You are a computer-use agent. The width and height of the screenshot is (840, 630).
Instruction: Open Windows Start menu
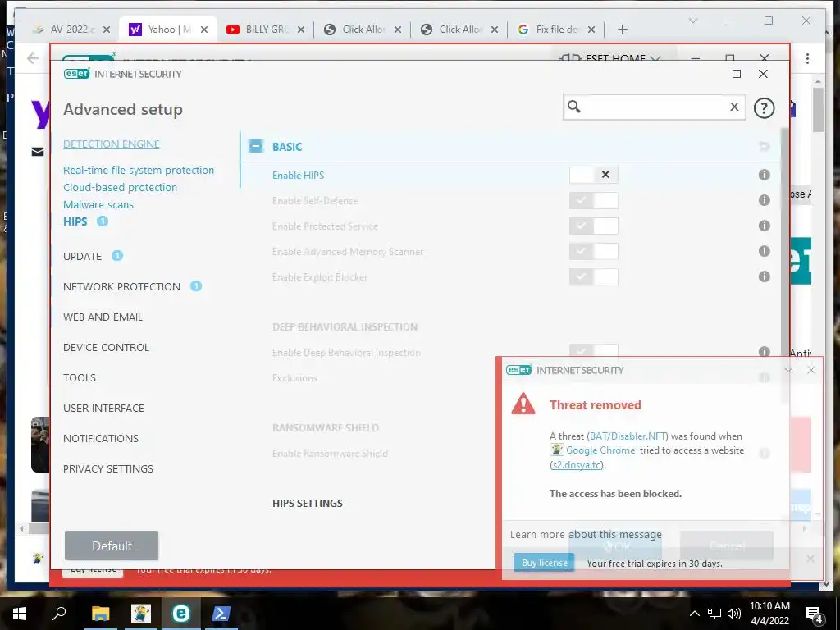pyautogui.click(x=20, y=614)
